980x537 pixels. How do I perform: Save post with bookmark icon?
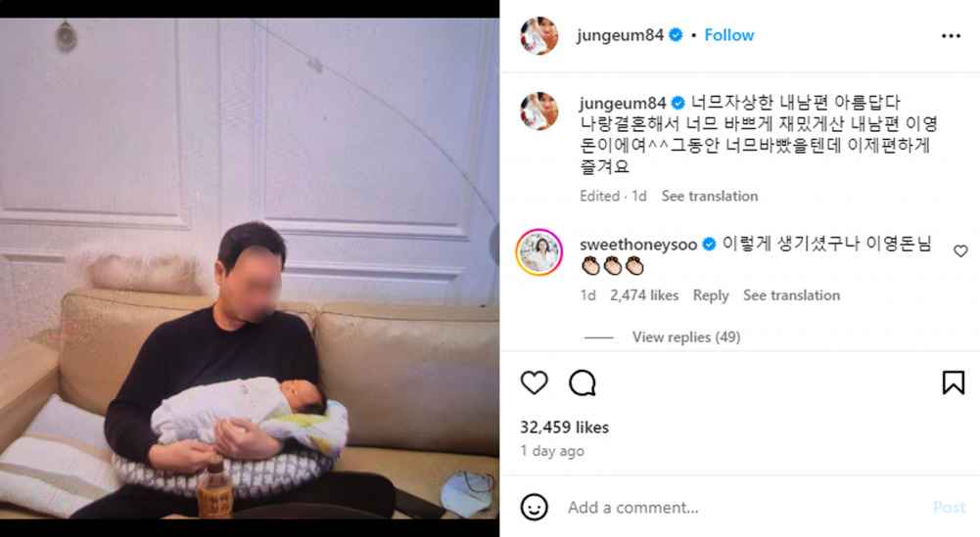954,382
